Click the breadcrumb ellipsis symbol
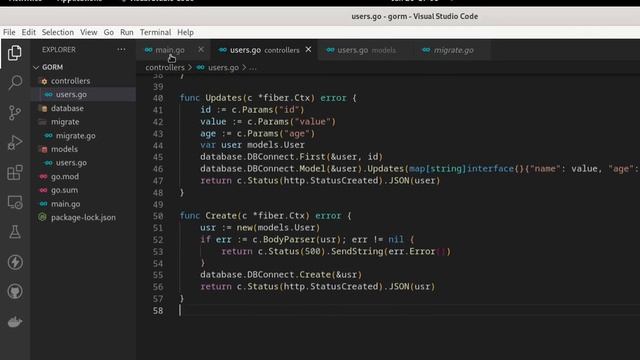The width and height of the screenshot is (640, 360). (253, 68)
